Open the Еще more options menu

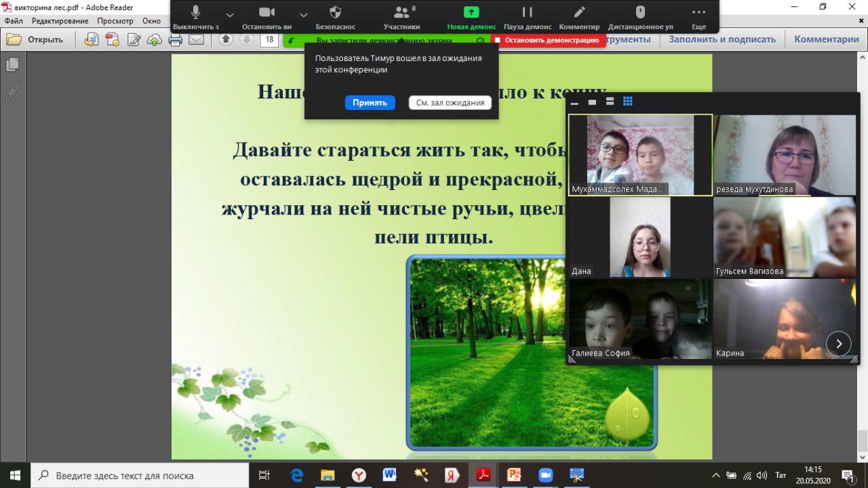click(x=698, y=13)
